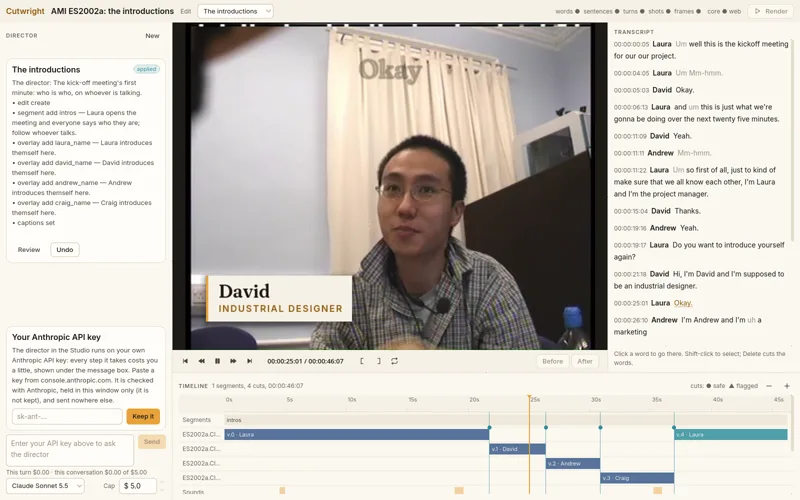Click the director message text box

(70, 449)
